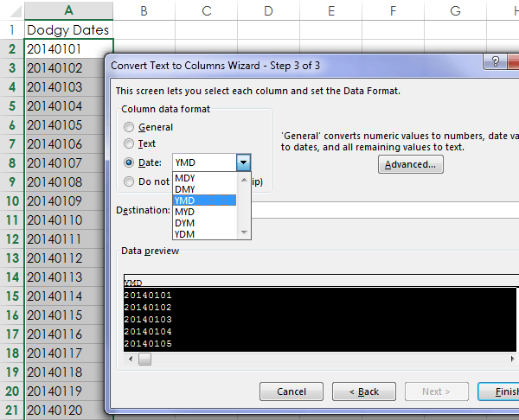Choose MDY from date format list
This screenshot has height=420, width=519.
point(204,178)
